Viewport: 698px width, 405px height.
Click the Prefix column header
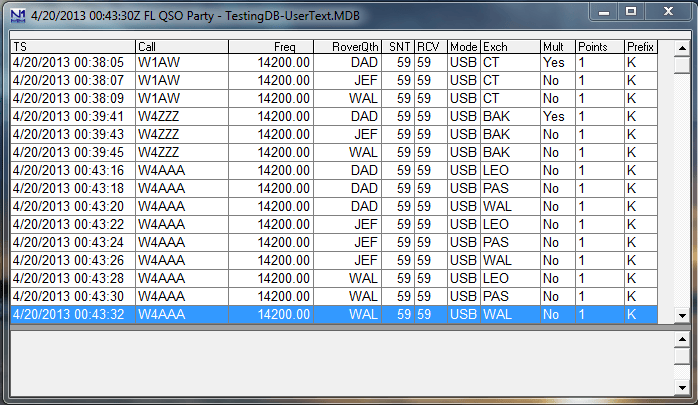[641, 47]
